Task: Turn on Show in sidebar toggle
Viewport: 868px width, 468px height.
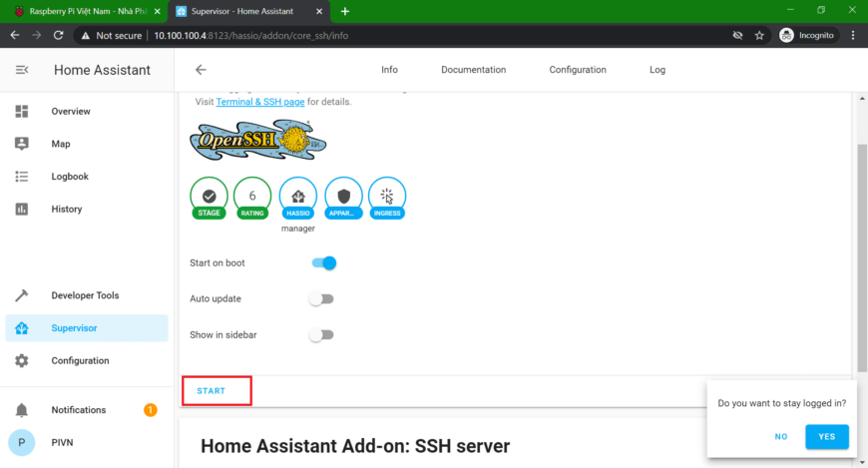Action: pos(320,335)
